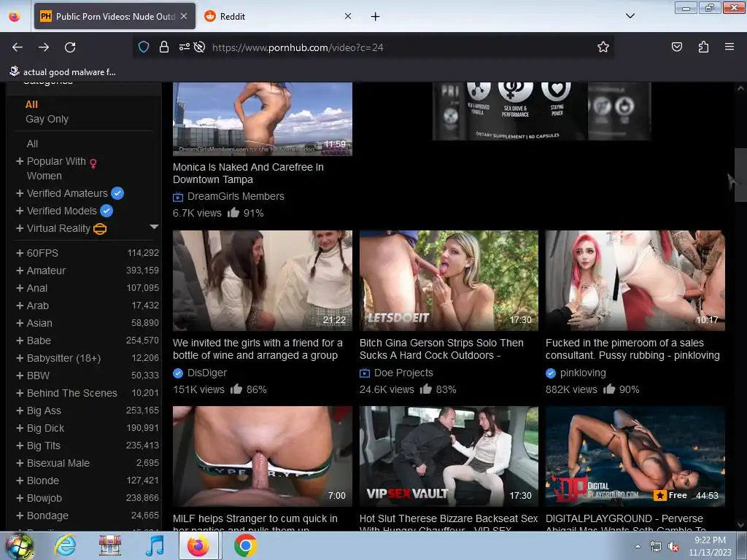Open the music note app in taskbar
The image size is (747, 560).
tap(155, 545)
